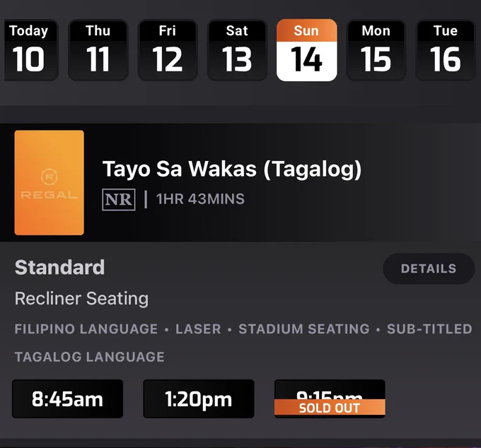Screen dimensions: 481x448
Task: Select the Tue 16 date tile
Action: [x=446, y=50]
